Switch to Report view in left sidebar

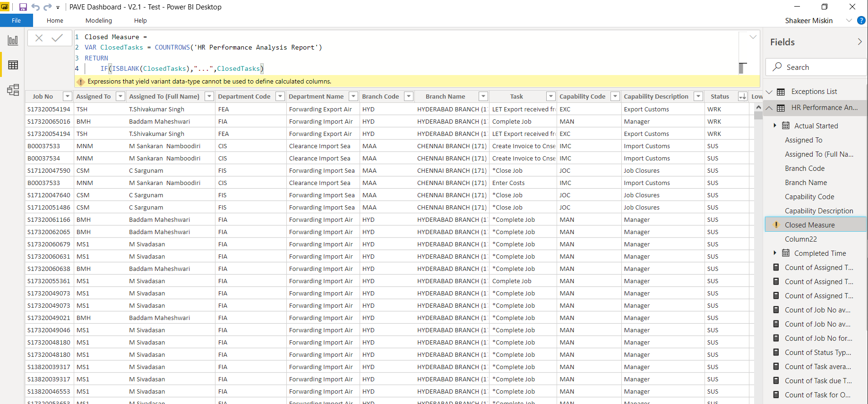13,41
